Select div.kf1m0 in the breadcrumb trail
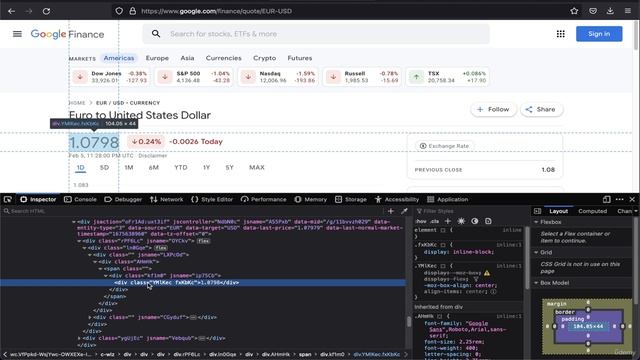Viewport: 640px width, 360px height. (x=332, y=354)
